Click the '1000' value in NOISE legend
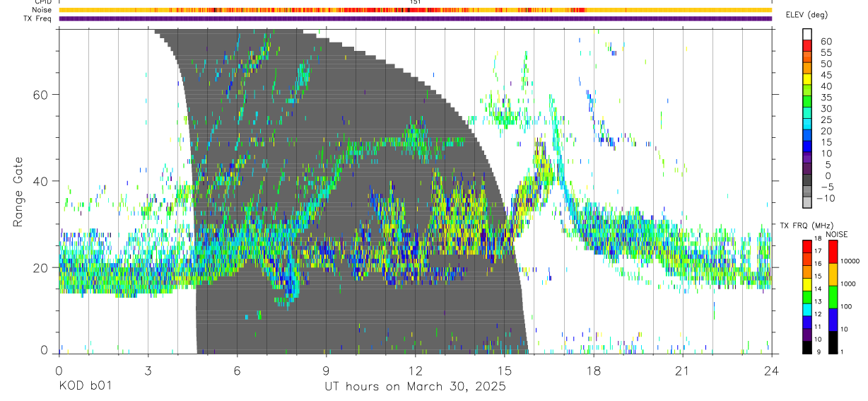Image resolution: width=868 pixels, height=401 pixels. coord(848,284)
